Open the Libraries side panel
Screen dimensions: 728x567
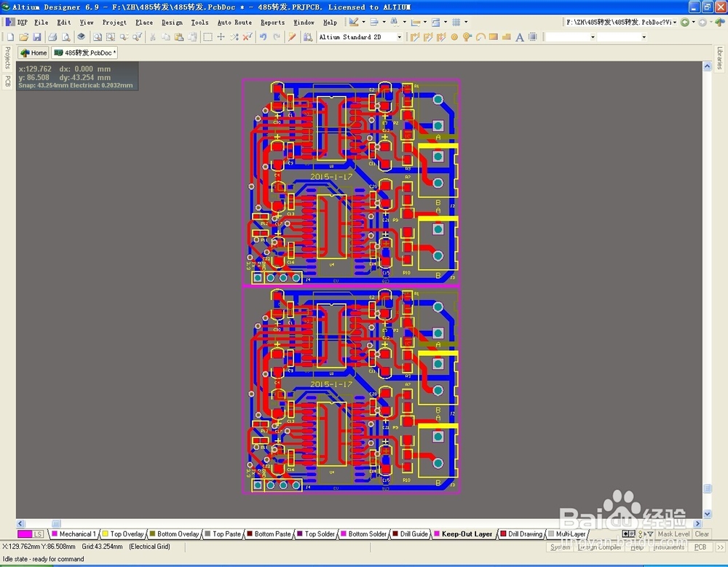720,58
